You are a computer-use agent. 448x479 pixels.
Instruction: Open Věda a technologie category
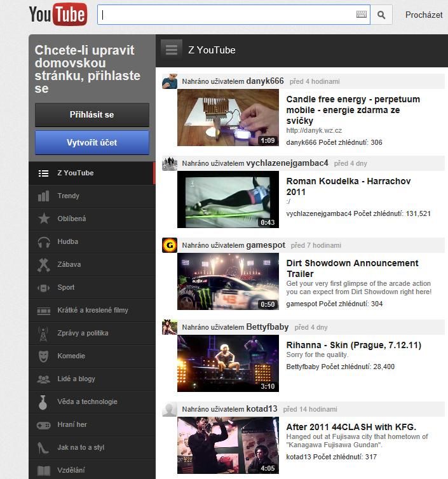(x=92, y=402)
